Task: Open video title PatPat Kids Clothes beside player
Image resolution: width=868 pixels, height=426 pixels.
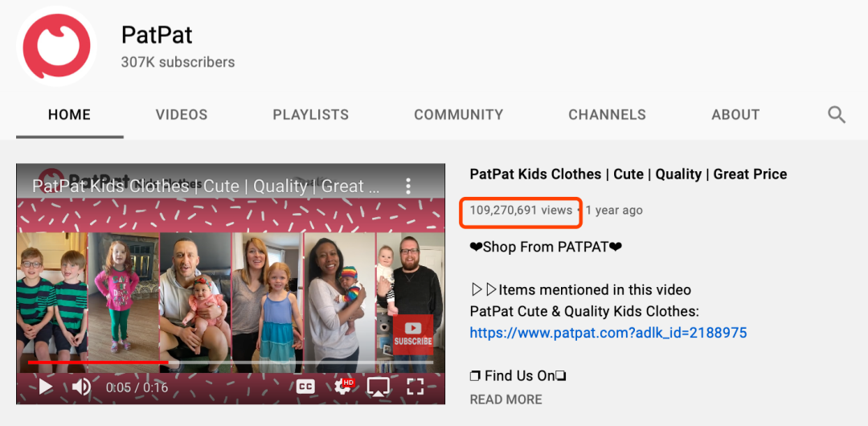Action: click(x=628, y=174)
